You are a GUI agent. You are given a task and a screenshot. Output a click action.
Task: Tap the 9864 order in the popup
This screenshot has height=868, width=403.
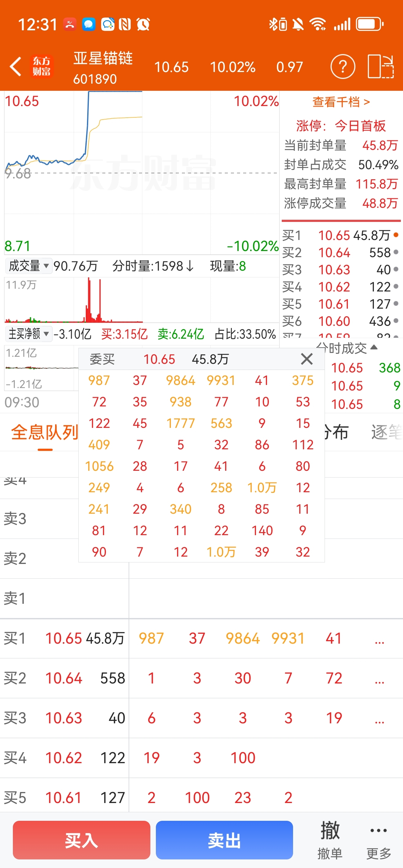pyautogui.click(x=180, y=380)
